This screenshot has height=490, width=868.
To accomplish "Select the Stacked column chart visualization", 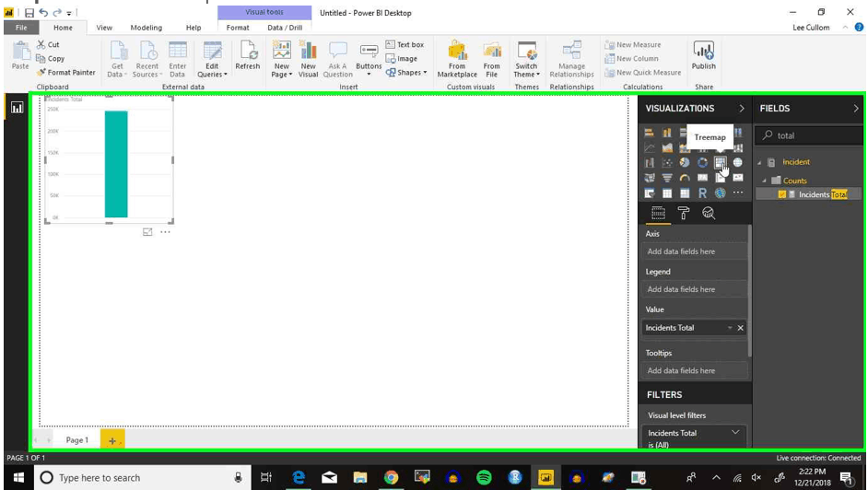I will tap(667, 133).
